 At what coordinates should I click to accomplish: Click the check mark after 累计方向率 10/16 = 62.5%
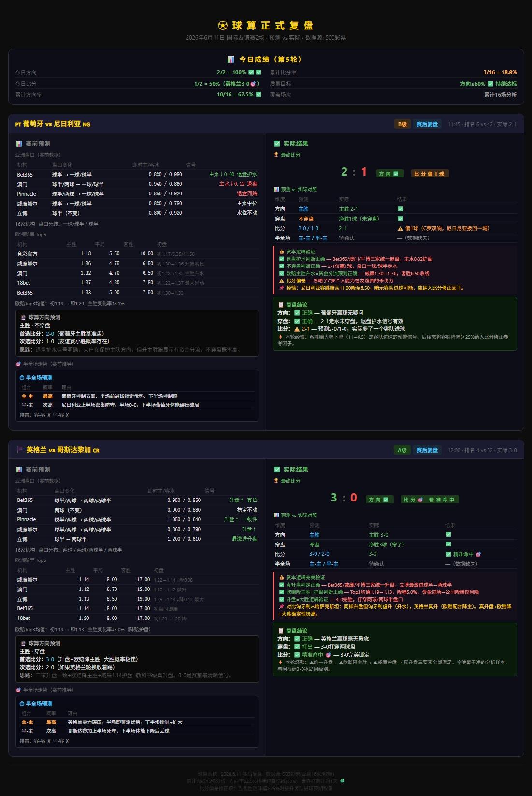coord(259,94)
